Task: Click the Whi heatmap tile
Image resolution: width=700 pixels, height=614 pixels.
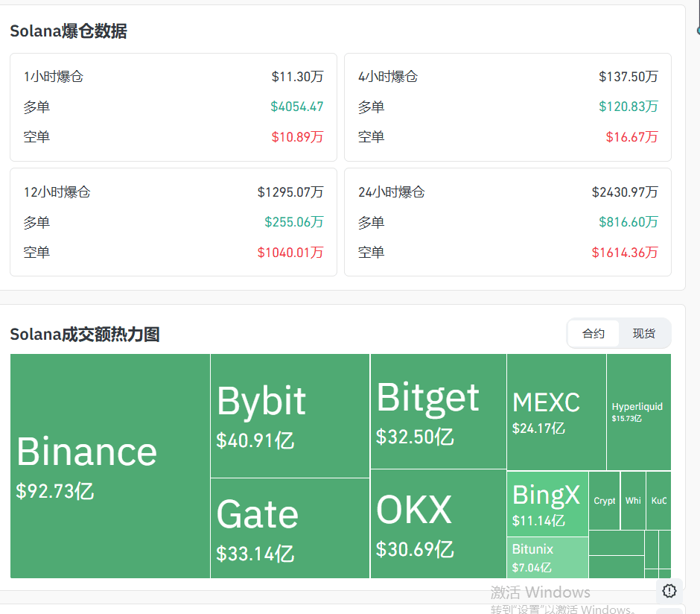Action: click(633, 501)
